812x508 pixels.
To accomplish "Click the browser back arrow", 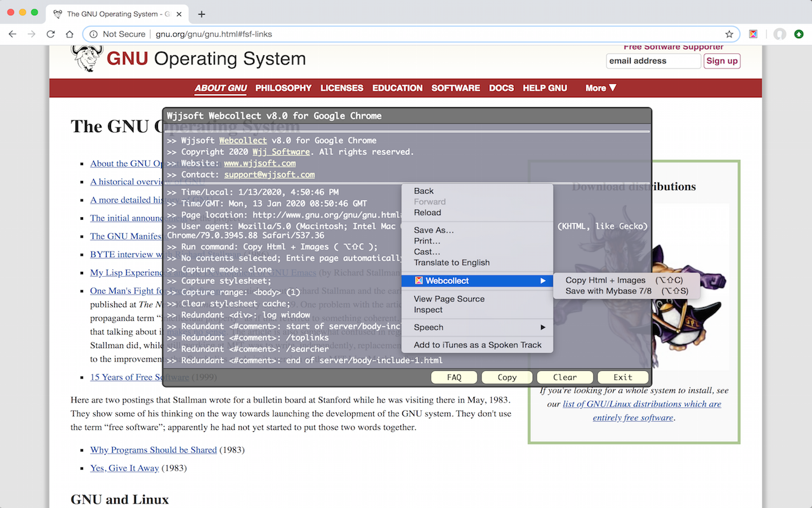I will pyautogui.click(x=12, y=34).
